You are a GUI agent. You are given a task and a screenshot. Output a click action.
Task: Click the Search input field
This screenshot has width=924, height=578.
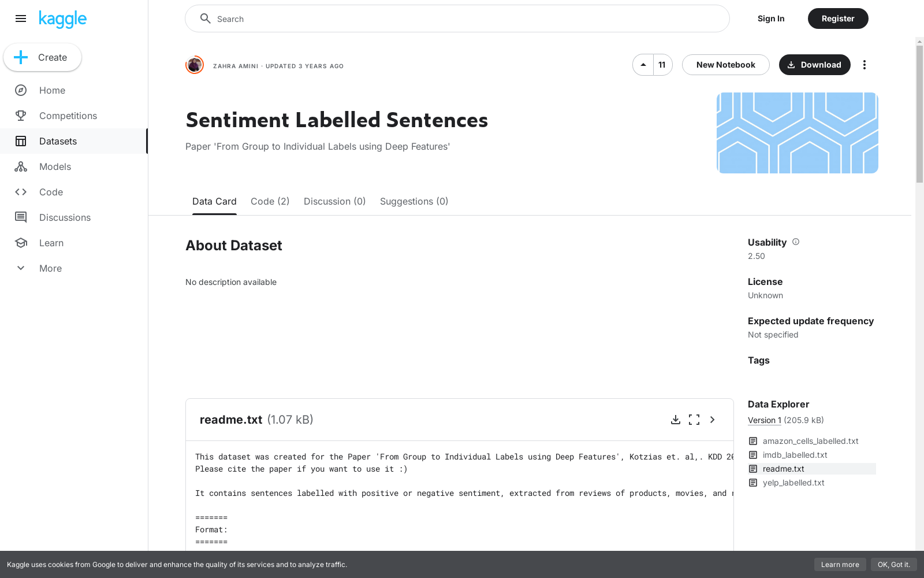coord(457,18)
